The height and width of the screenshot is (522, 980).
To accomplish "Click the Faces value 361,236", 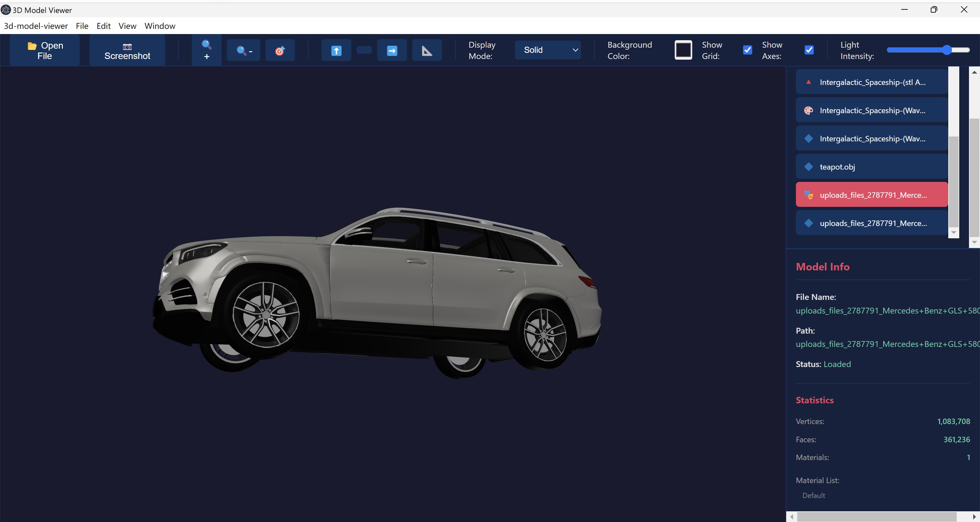I will pos(956,439).
